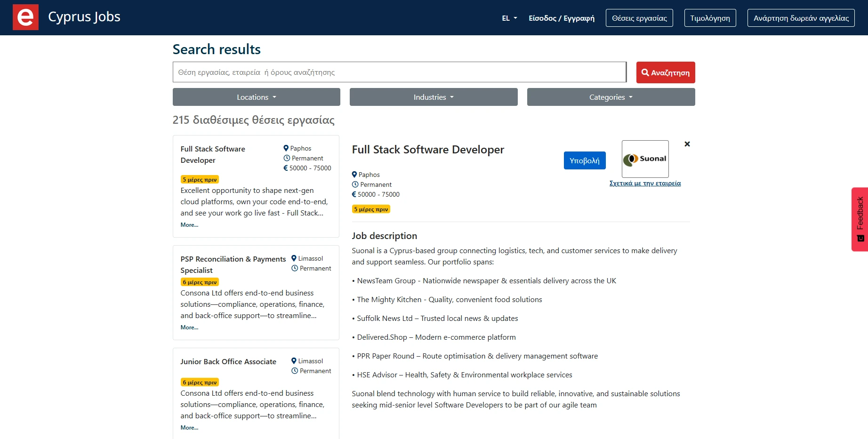Click the Permanent clock icon in PSP card
This screenshot has height=439, width=868.
tap(295, 268)
